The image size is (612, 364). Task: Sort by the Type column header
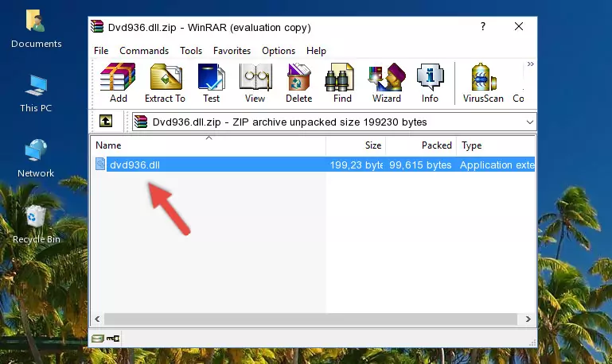point(496,145)
